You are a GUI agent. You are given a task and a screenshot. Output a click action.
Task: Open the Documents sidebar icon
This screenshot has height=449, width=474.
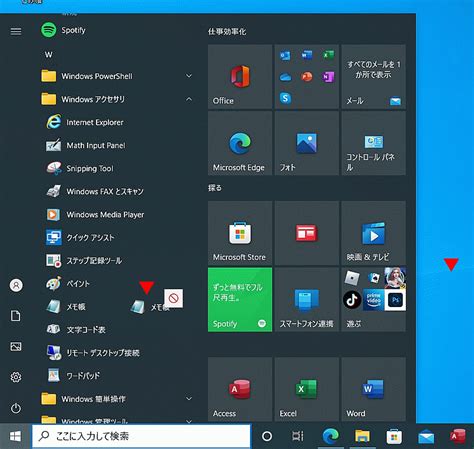[x=16, y=316]
